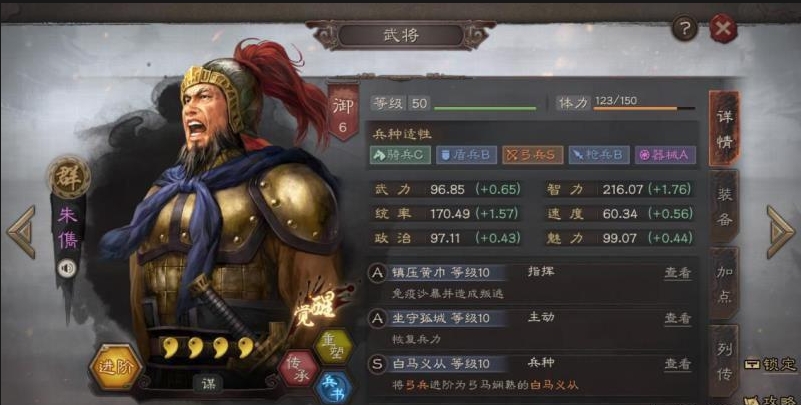The width and height of the screenshot is (801, 405).
Task: Switch to the 加点 stat points tab
Action: coord(724,284)
